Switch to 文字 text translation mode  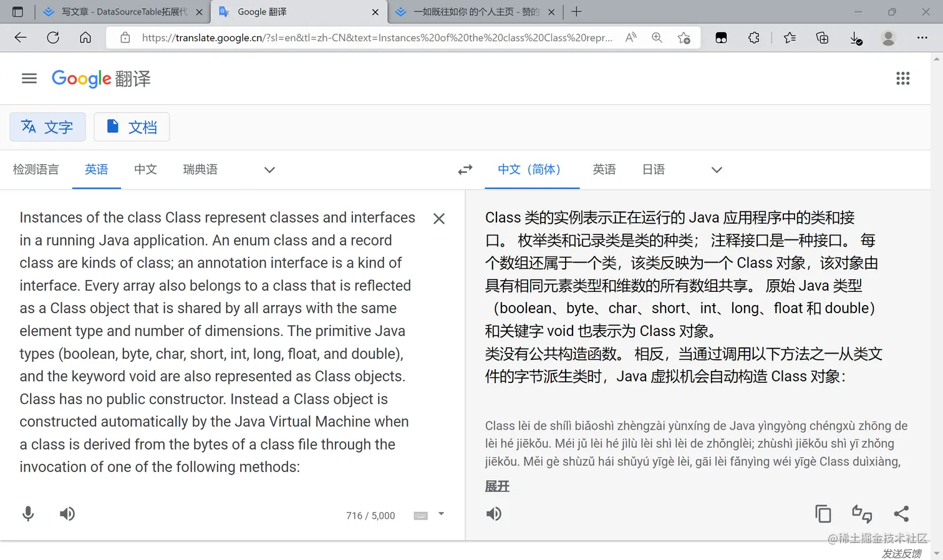point(47,127)
